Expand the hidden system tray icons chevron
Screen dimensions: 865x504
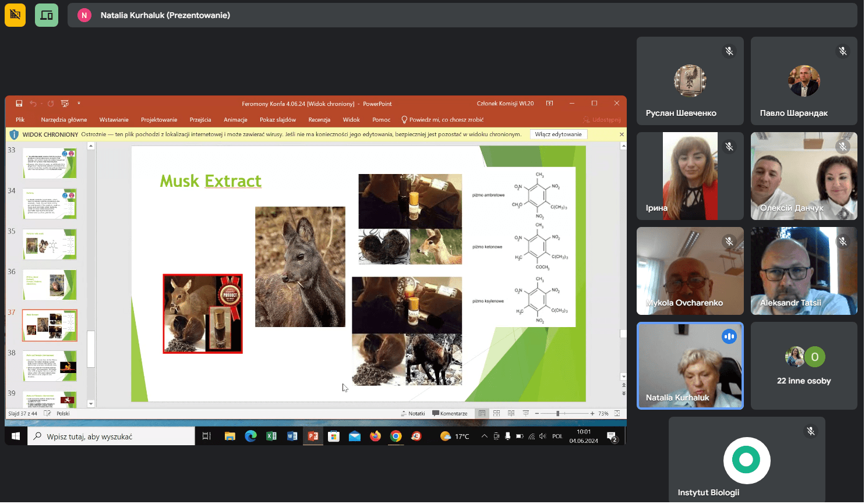pyautogui.click(x=484, y=436)
